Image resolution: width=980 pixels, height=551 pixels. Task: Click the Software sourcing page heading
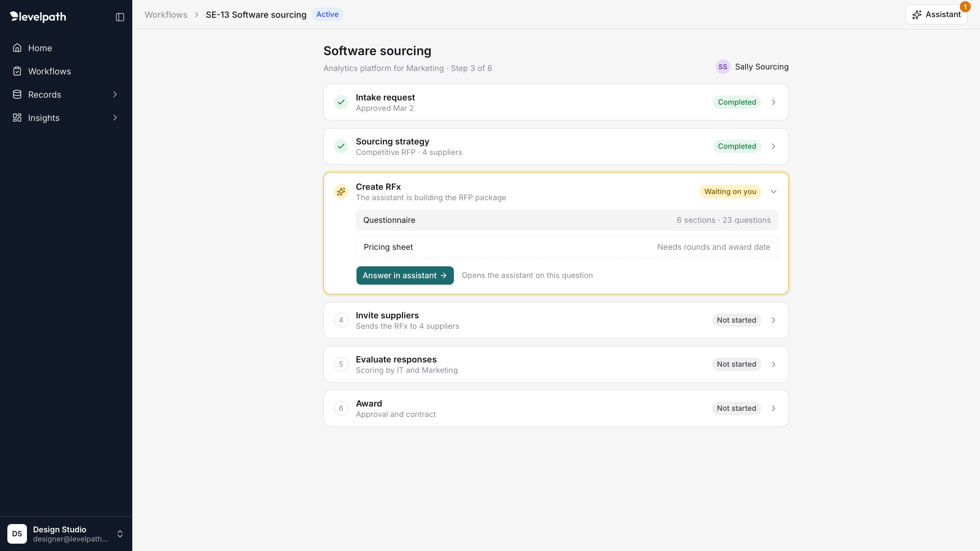377,51
